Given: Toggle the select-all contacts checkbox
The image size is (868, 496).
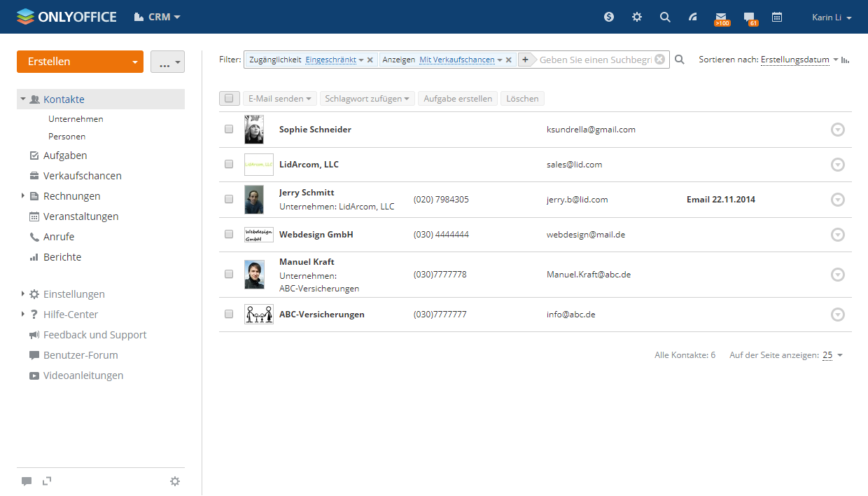Looking at the screenshot, I should point(229,99).
